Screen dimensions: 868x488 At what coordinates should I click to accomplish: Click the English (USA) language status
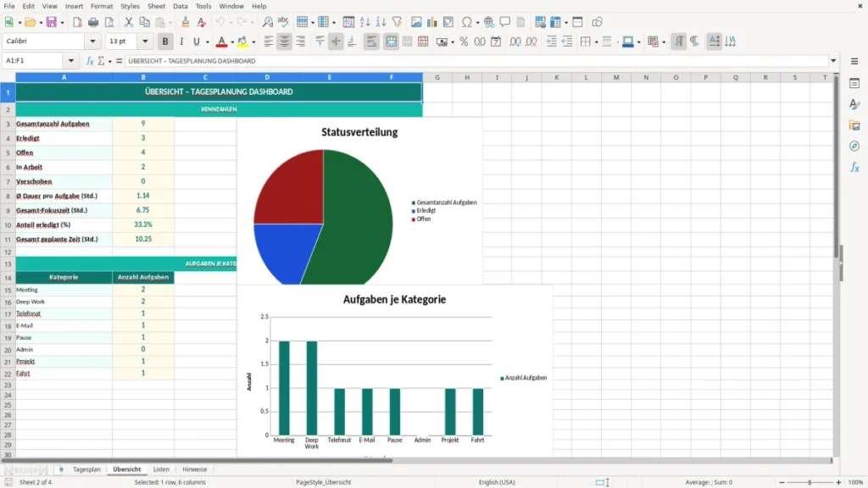497,482
